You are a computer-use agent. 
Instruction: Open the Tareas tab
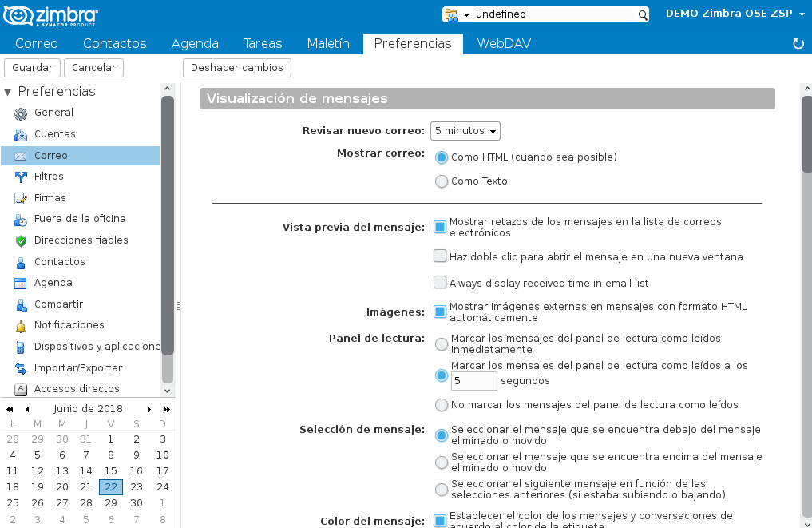263,43
